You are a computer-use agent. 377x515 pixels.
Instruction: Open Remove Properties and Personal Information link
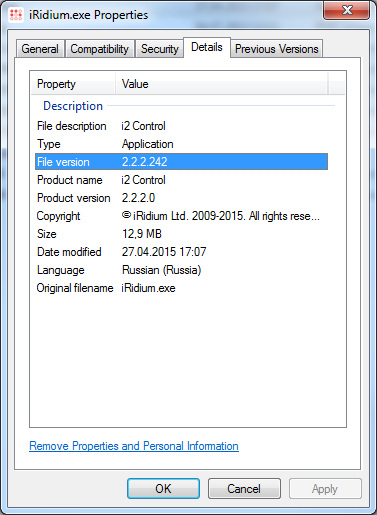coord(134,446)
